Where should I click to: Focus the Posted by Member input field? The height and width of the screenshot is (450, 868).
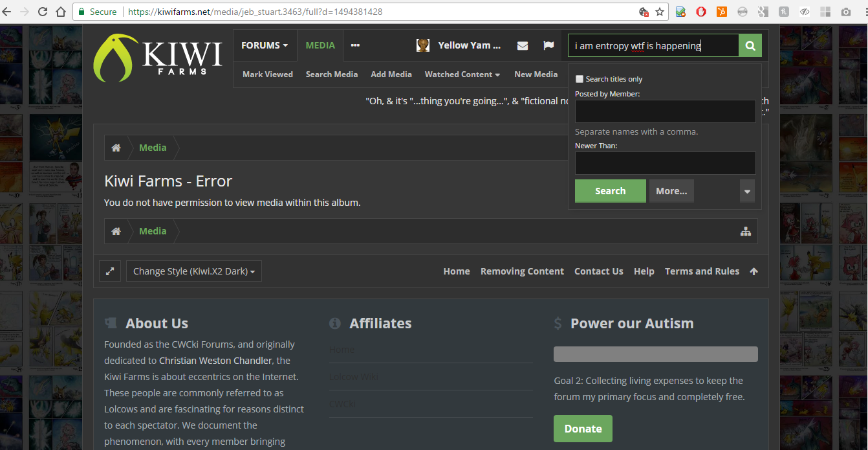666,111
